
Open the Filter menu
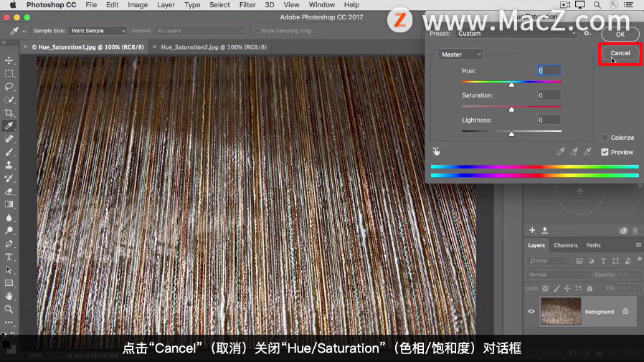[x=247, y=5]
